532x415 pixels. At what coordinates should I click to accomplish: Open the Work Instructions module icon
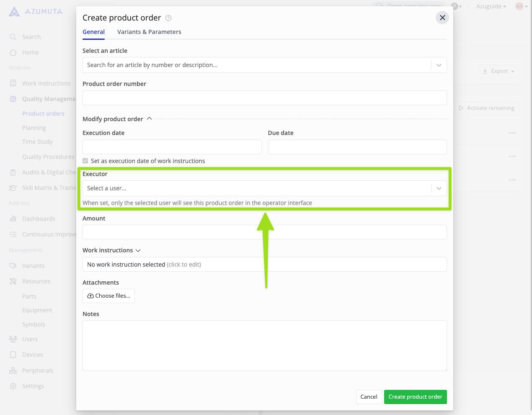(13, 83)
